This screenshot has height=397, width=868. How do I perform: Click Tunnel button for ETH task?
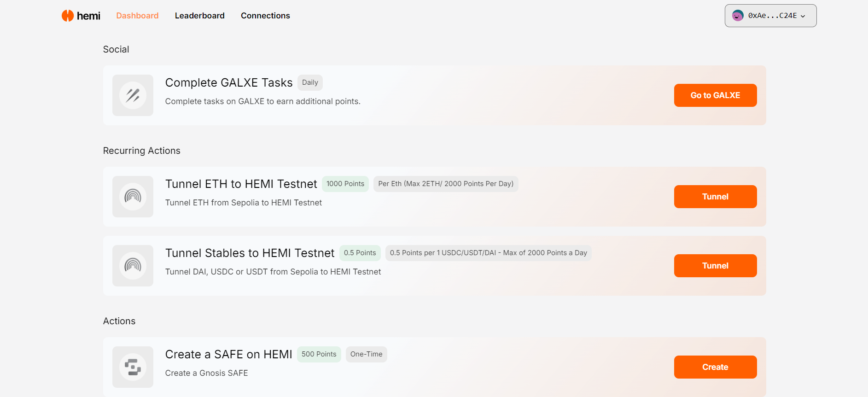click(x=715, y=197)
